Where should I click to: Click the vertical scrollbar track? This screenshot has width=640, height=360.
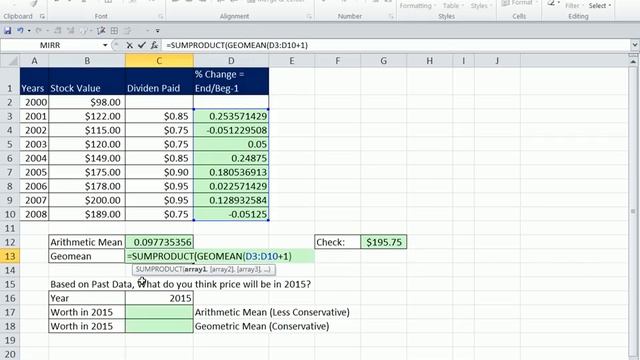633,212
